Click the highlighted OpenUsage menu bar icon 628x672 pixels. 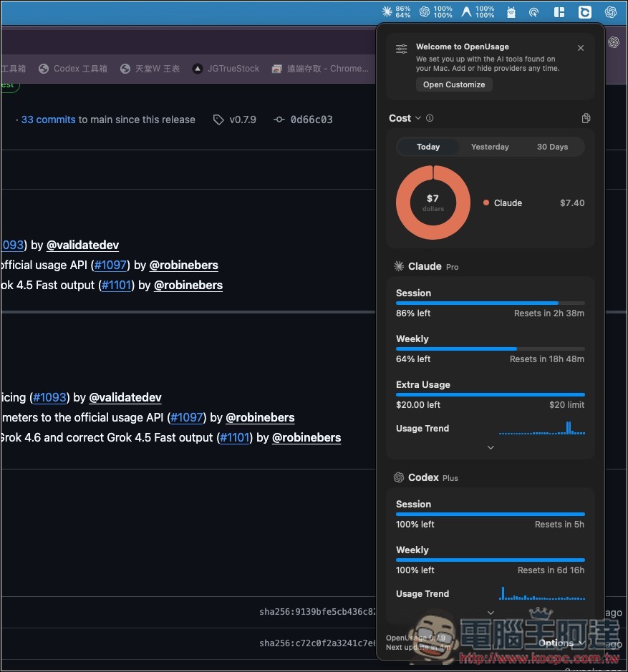pos(584,12)
